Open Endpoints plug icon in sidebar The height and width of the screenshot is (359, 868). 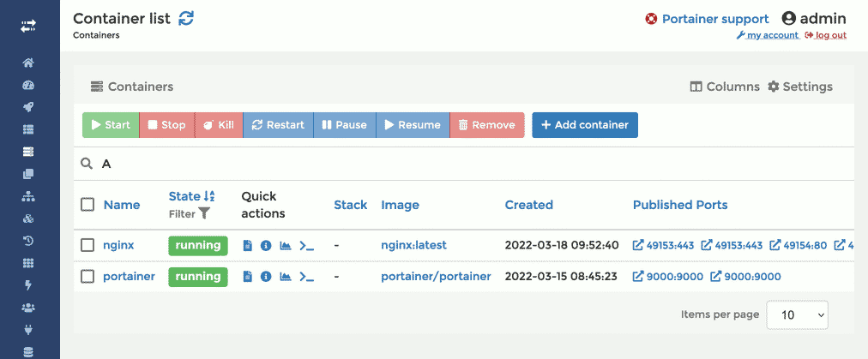[28, 330]
